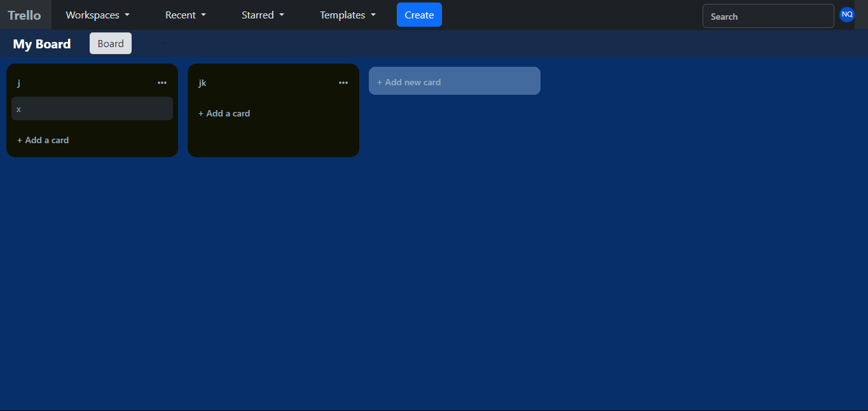Add a card to list j
This screenshot has height=411, width=868.
point(43,140)
